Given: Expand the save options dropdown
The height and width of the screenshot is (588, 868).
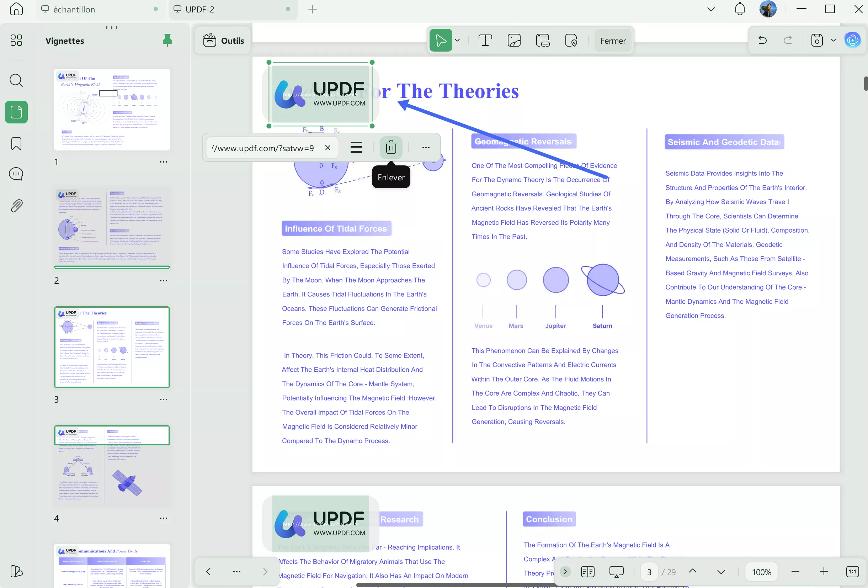Looking at the screenshot, I should [833, 40].
